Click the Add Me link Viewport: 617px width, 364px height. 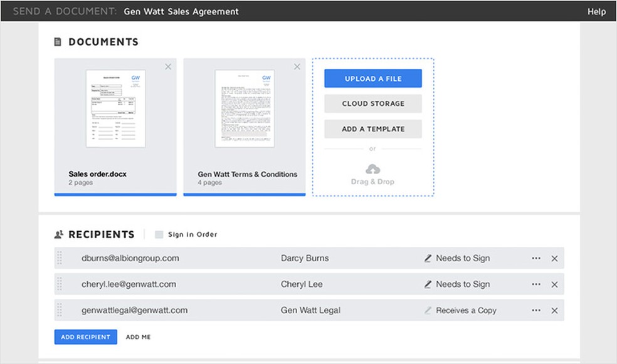pos(138,336)
